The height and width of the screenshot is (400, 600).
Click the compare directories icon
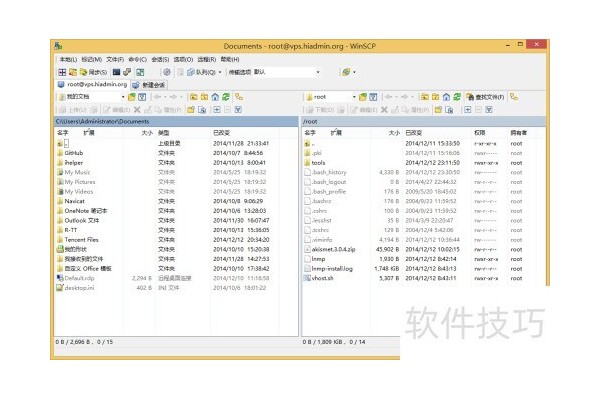click(73, 72)
